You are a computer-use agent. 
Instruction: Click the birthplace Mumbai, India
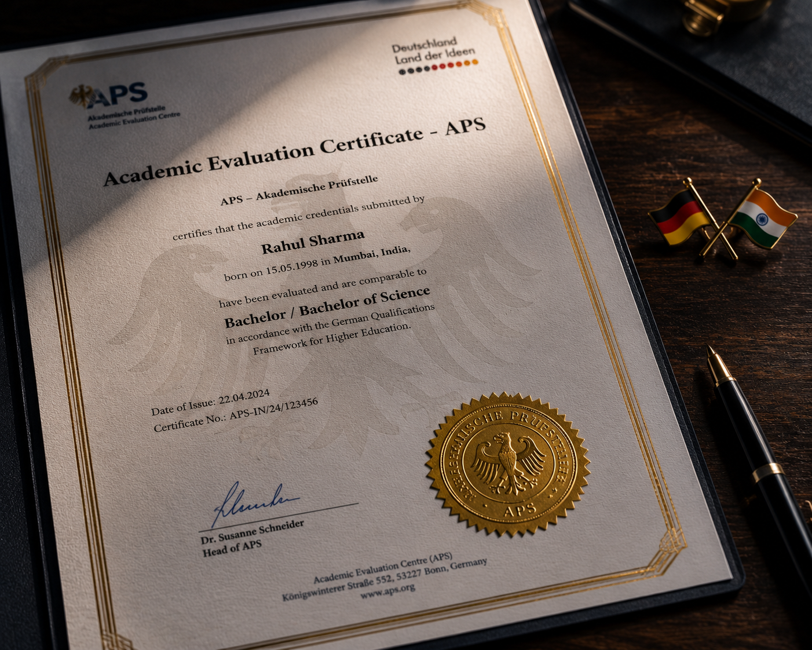pyautogui.click(x=372, y=254)
